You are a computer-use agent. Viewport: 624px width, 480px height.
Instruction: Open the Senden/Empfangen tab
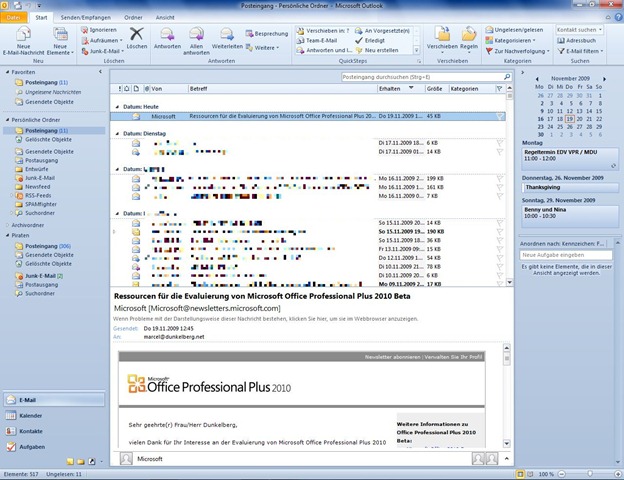pos(86,18)
